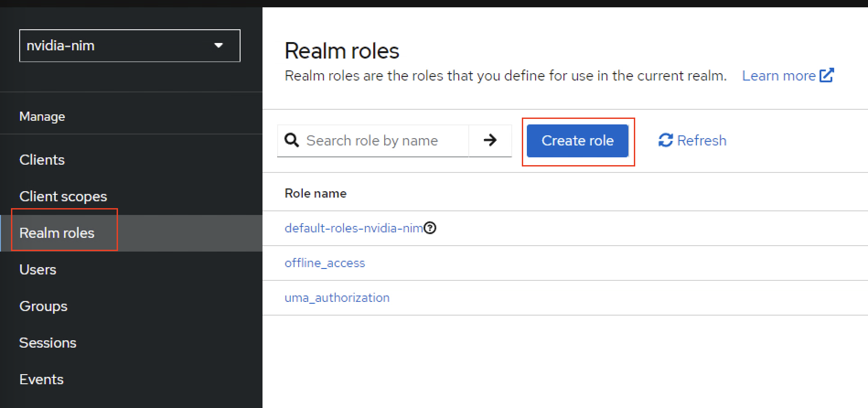This screenshot has height=408, width=868.
Task: Click the search magnifier icon
Action: (292, 140)
